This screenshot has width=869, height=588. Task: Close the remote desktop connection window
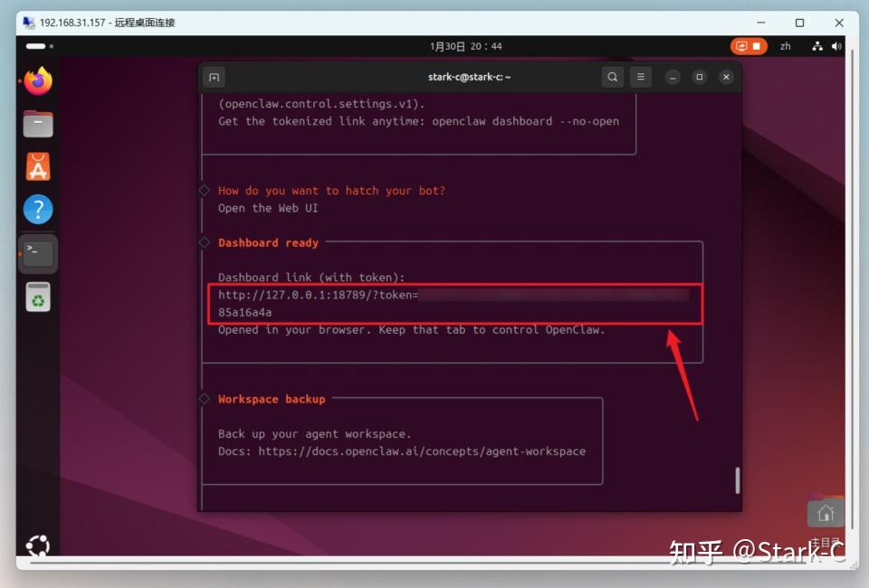coord(839,23)
